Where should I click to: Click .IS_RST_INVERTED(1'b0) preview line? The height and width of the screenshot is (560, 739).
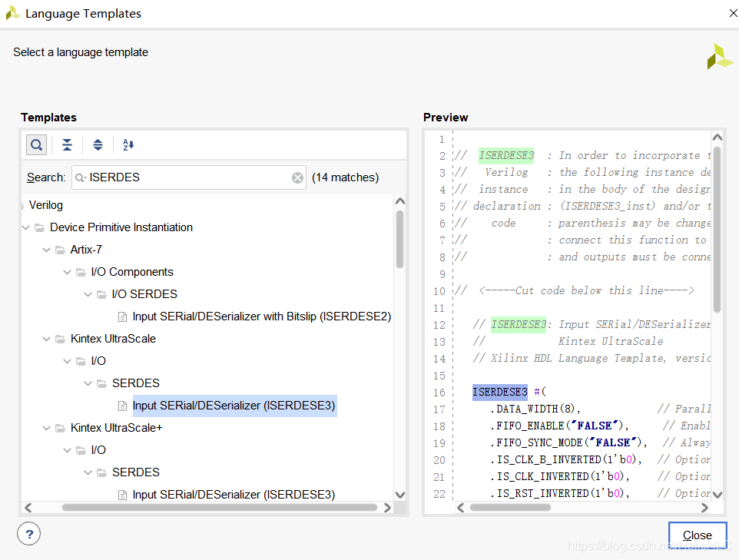[559, 493]
